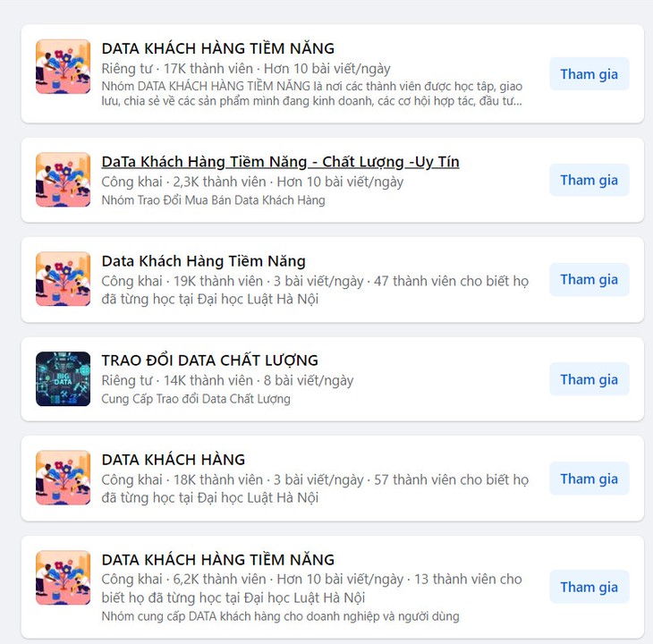653x644 pixels.
Task: Click the 'DaTa Khách Hàng Tiềm Năng - Chất Lượng -Uy Tín' avatar
Action: 63,180
